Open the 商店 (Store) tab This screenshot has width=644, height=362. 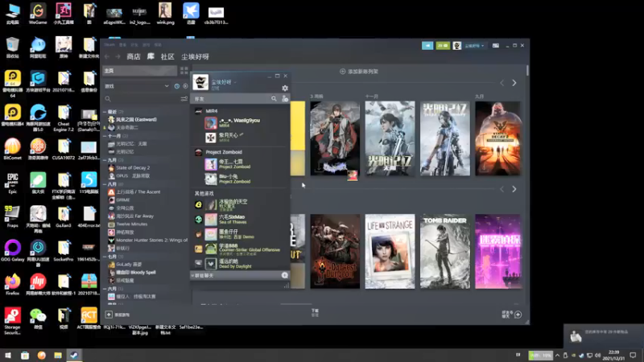(134, 56)
